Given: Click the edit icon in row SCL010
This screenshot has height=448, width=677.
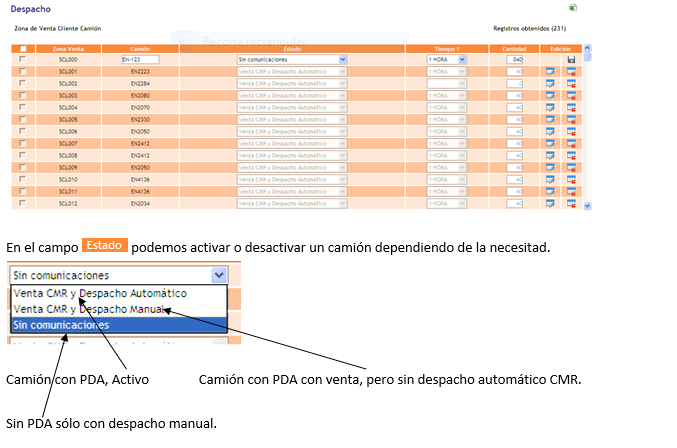Looking at the screenshot, I should click(550, 180).
